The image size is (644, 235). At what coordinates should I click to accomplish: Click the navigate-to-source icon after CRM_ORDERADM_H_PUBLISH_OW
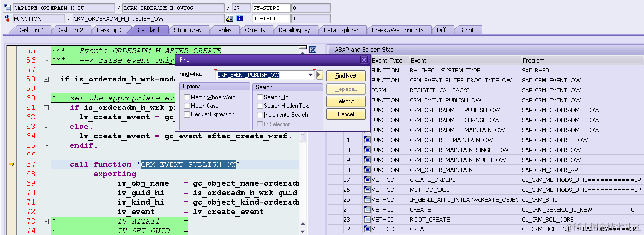tap(229, 18)
